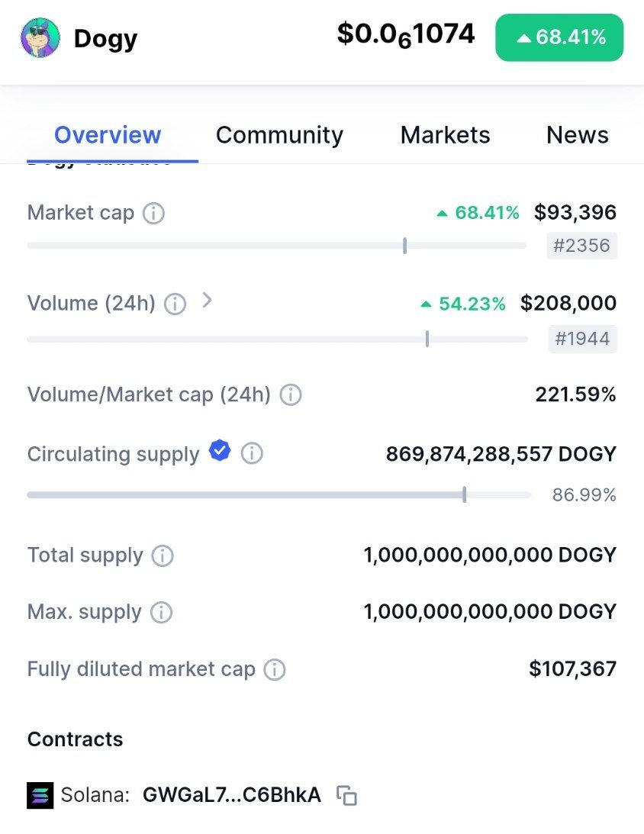The width and height of the screenshot is (644, 834).
Task: Click the $107,367 fully diluted value
Action: 573,669
